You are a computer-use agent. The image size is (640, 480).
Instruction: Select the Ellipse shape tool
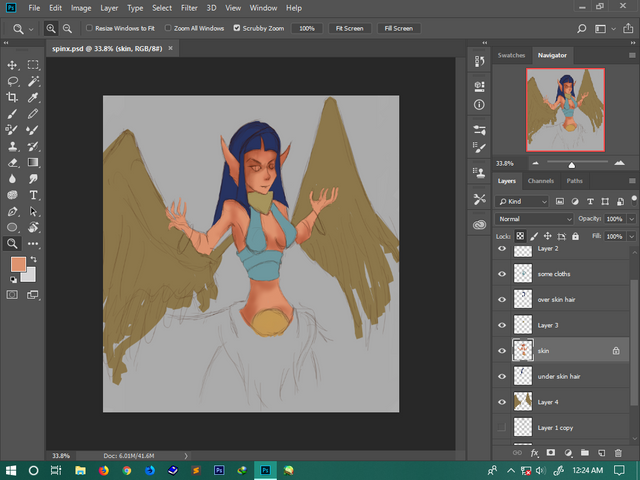(x=12, y=227)
